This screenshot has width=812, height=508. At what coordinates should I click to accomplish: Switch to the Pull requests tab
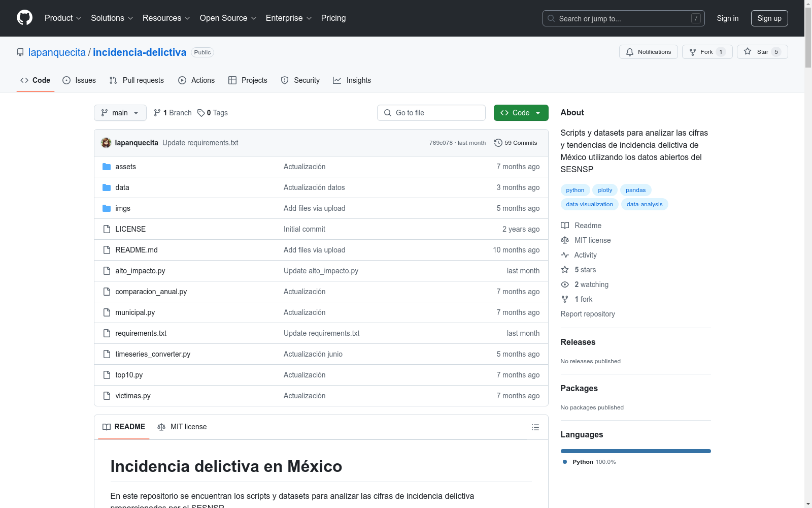pyautogui.click(x=137, y=80)
